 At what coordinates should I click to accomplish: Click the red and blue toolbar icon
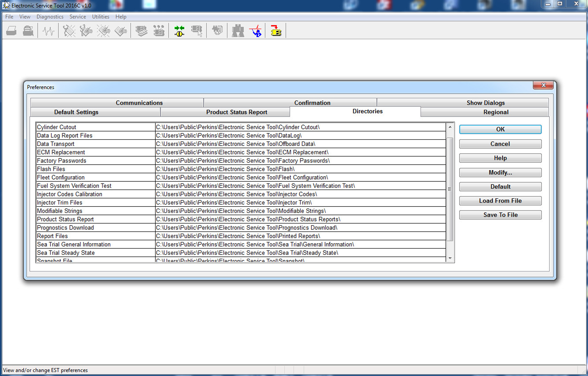(256, 31)
